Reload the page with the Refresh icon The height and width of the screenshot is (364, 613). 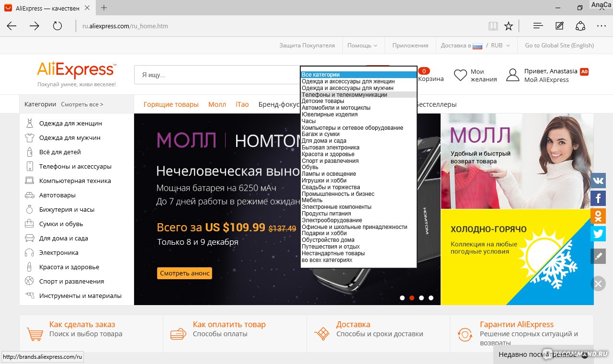[57, 26]
